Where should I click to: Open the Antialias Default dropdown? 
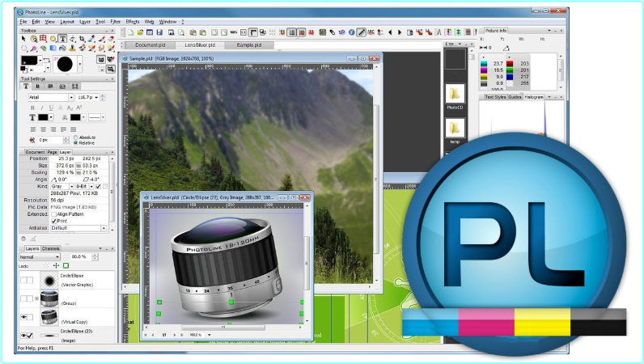104,228
